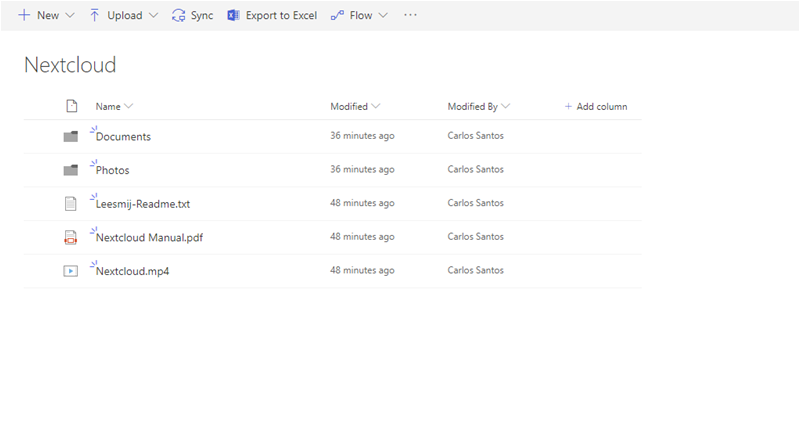800x438 pixels.
Task: Click the file type column header icon
Action: tap(71, 106)
